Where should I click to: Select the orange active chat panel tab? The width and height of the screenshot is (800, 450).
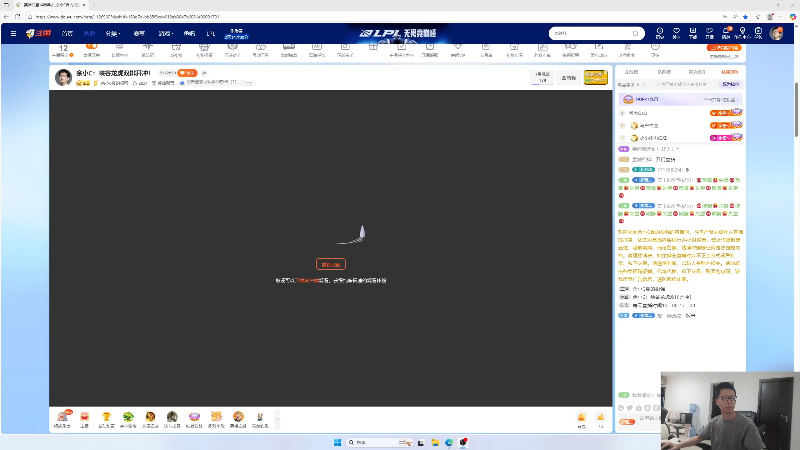click(729, 72)
